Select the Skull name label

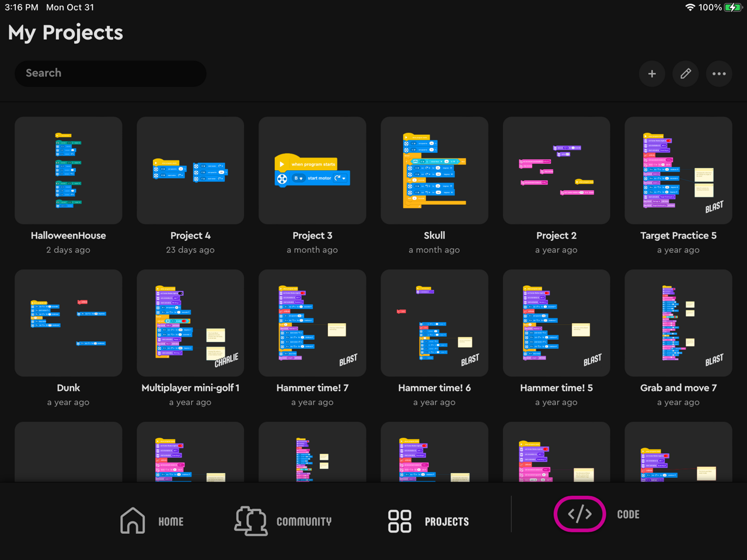(434, 236)
